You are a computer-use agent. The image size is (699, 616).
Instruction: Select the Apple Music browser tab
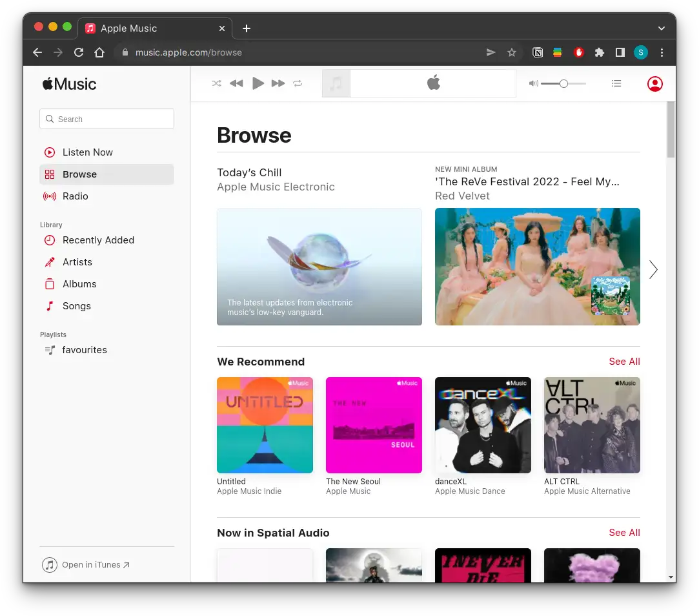(155, 28)
